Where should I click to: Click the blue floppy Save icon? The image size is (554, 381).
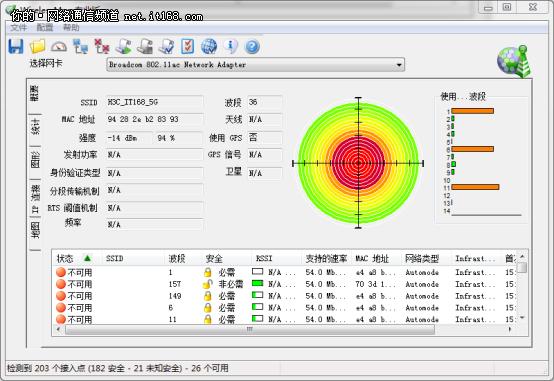click(x=16, y=46)
